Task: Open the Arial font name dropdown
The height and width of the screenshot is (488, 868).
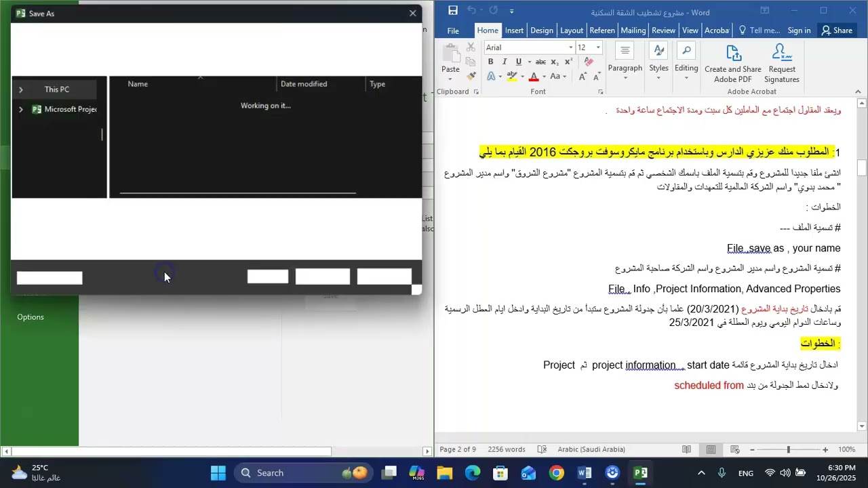Action: pyautogui.click(x=570, y=47)
